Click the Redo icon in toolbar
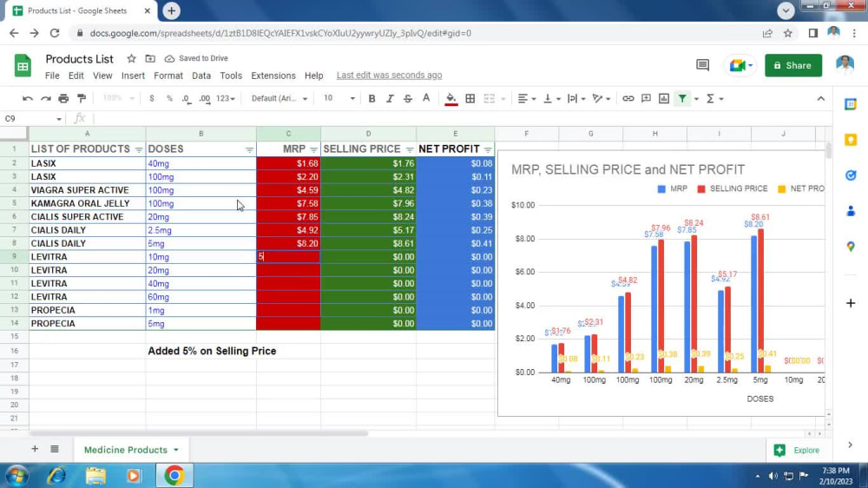The image size is (868, 488). coord(45,99)
